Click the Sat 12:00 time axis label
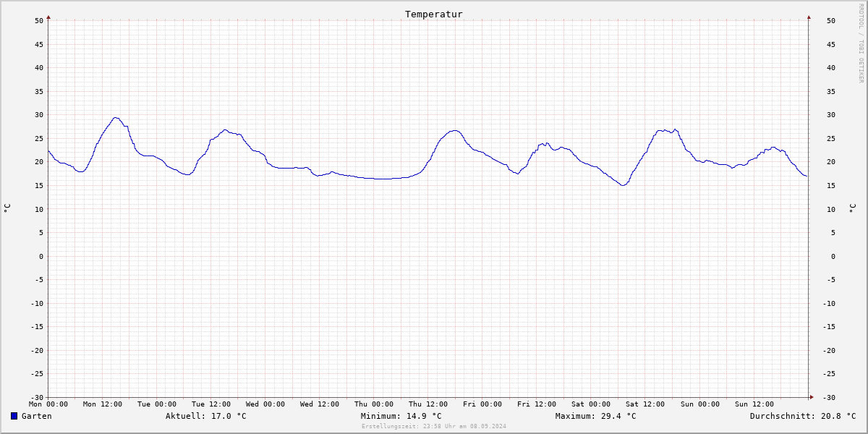868x434 pixels. point(645,404)
